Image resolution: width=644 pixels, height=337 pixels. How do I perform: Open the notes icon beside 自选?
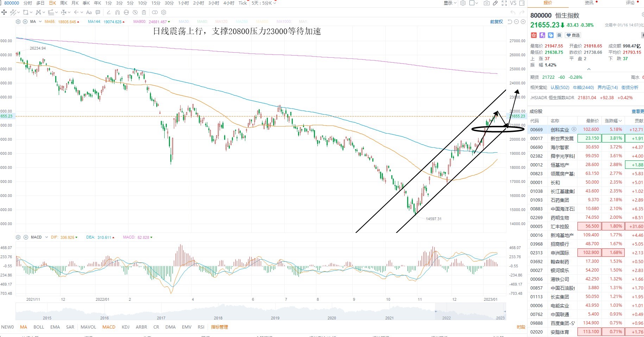click(x=559, y=35)
